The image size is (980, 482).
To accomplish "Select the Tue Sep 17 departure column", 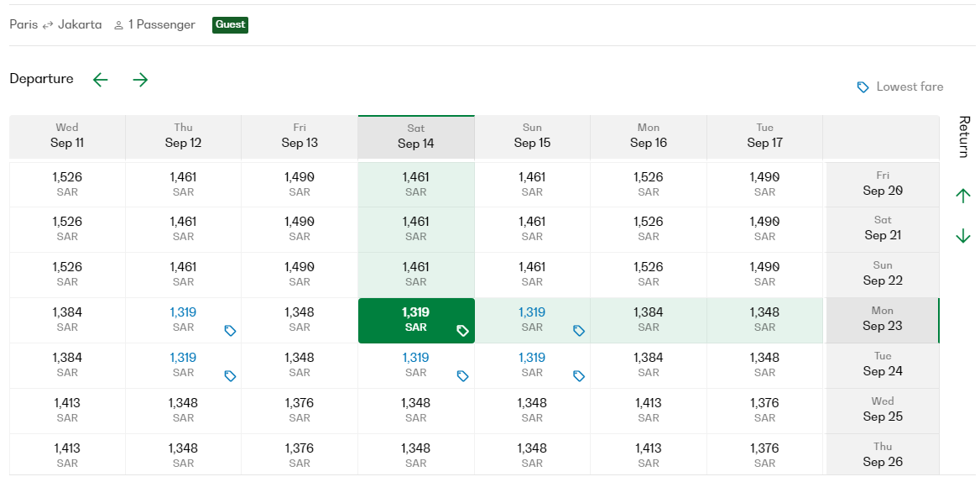I will tap(765, 137).
